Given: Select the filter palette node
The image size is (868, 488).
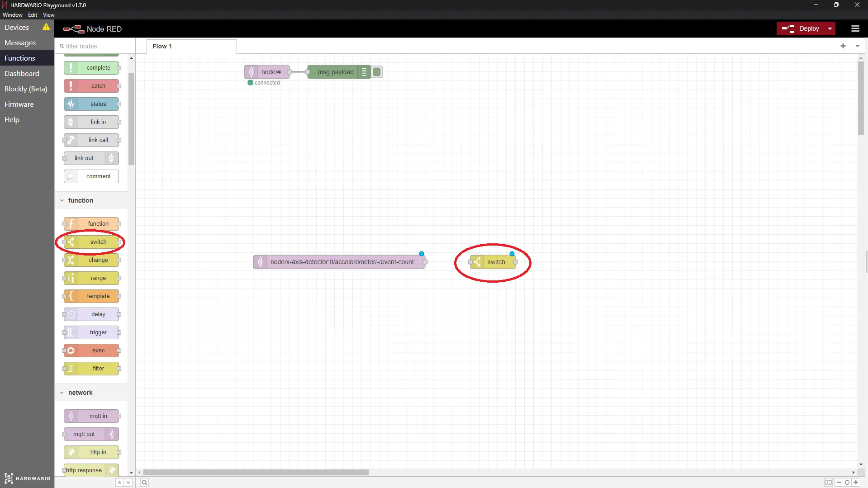Looking at the screenshot, I should (x=91, y=369).
